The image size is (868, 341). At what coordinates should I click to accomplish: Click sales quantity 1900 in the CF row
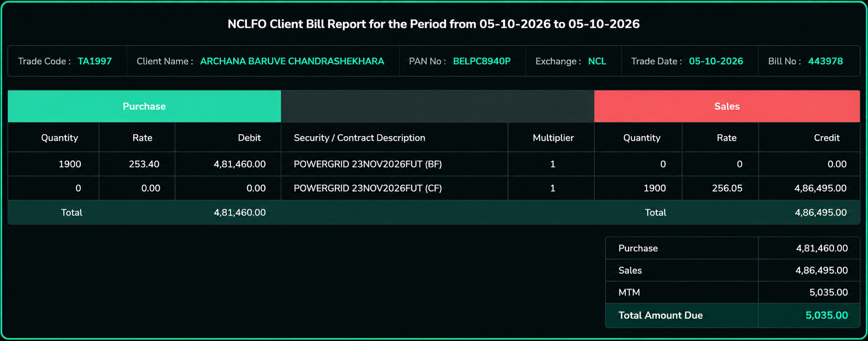(655, 188)
